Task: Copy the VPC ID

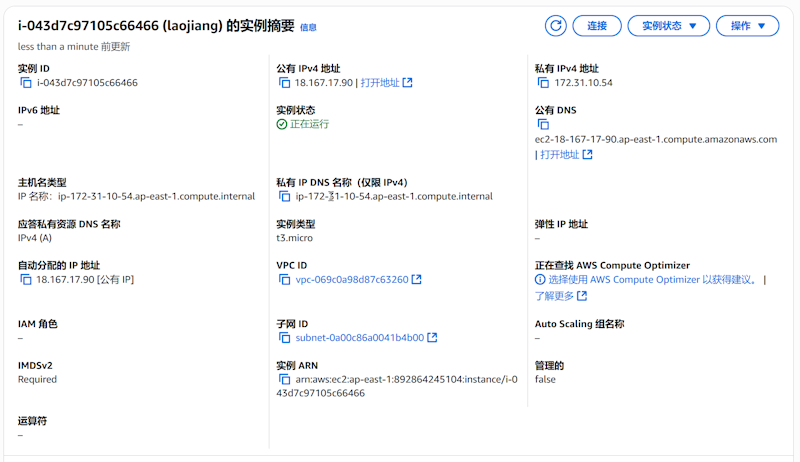Action: click(284, 280)
